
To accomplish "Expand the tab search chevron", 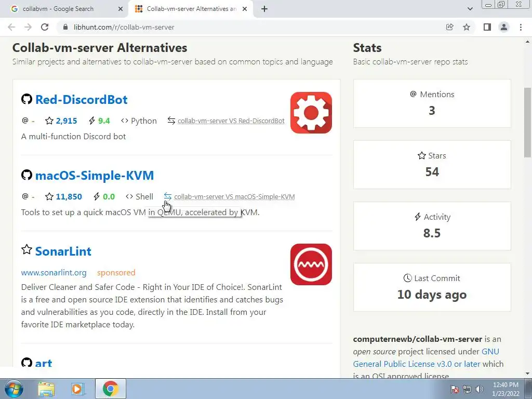I will 470,9.
